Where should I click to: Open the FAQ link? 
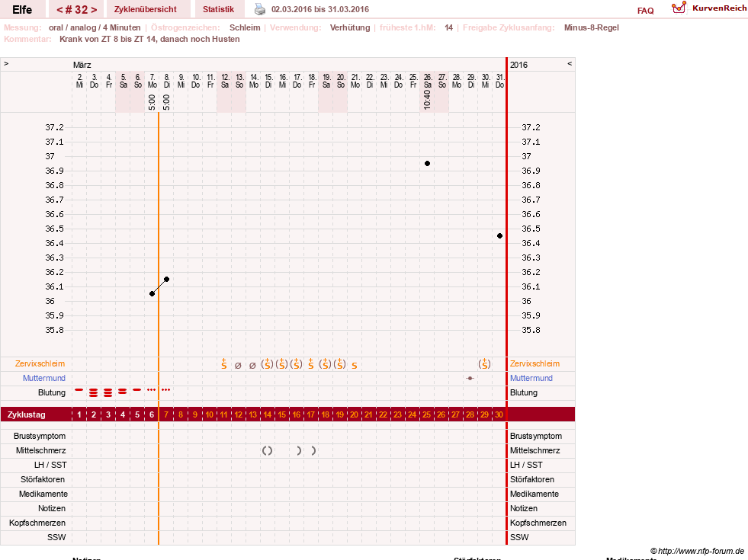[645, 11]
